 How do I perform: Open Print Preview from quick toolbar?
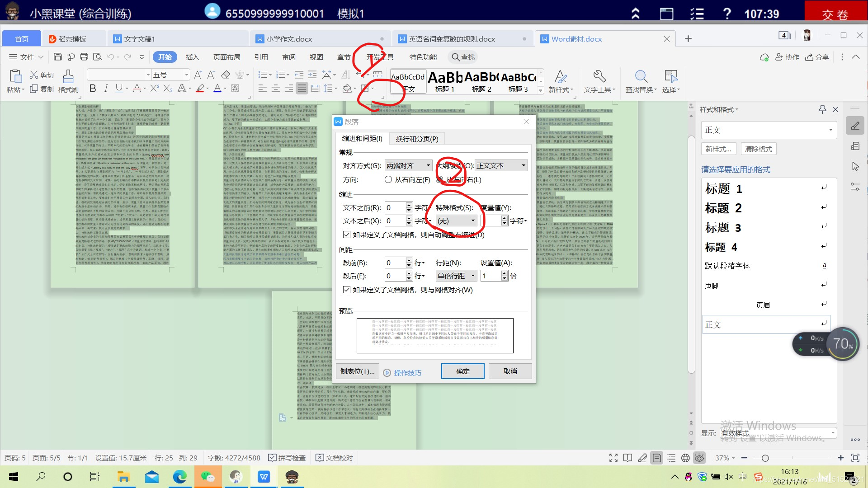click(x=97, y=57)
